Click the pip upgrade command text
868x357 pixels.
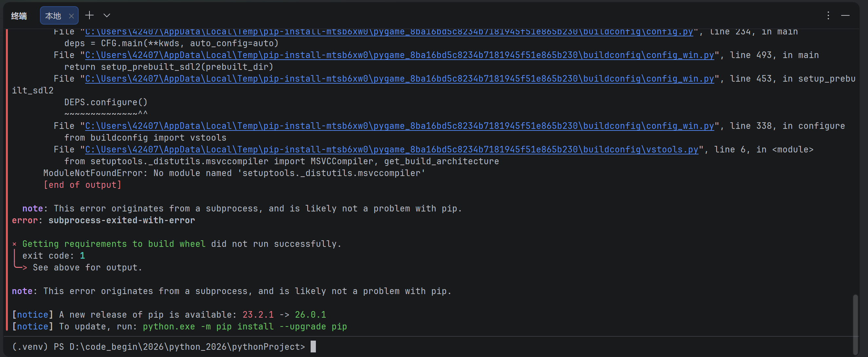pos(245,327)
